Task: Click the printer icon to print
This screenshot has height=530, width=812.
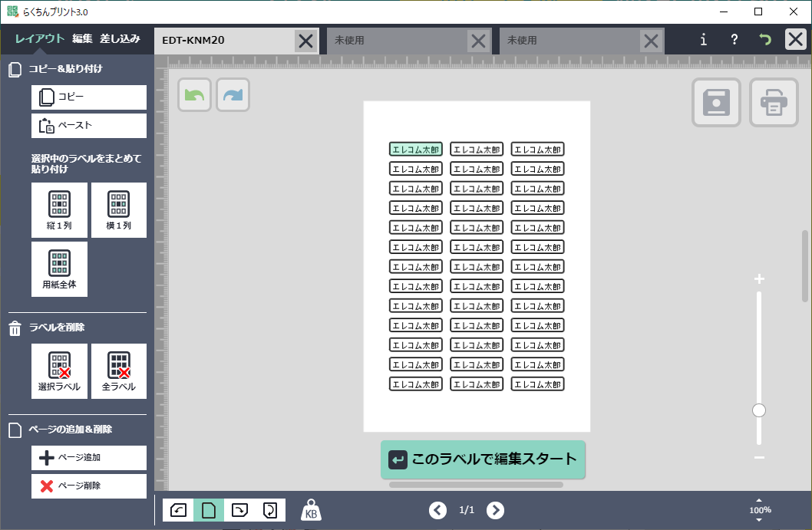Action: point(774,103)
